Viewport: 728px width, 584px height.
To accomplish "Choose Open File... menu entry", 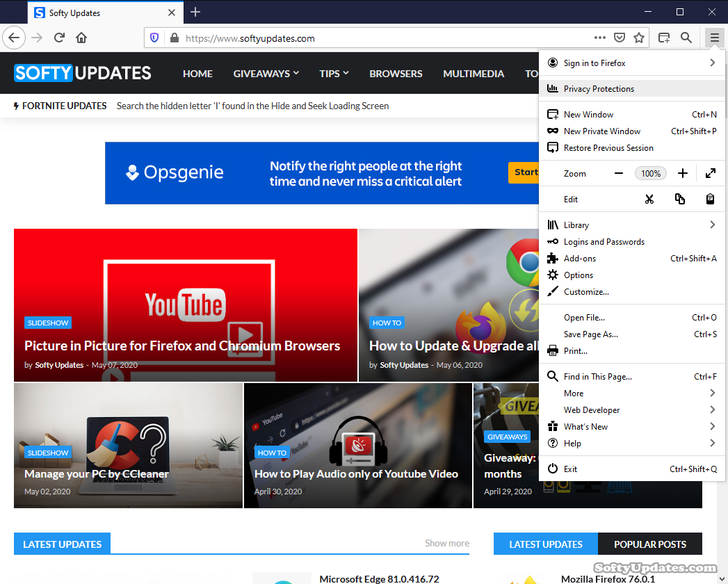I will pyautogui.click(x=632, y=318).
